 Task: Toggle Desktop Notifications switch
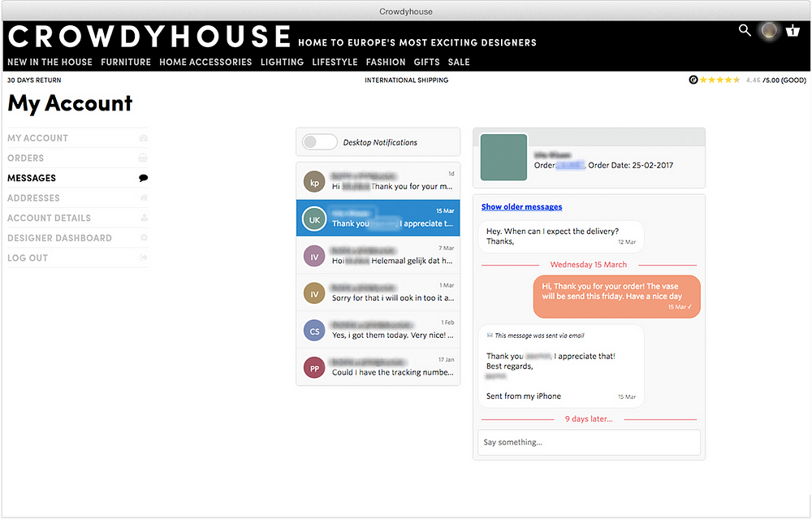pyautogui.click(x=319, y=142)
